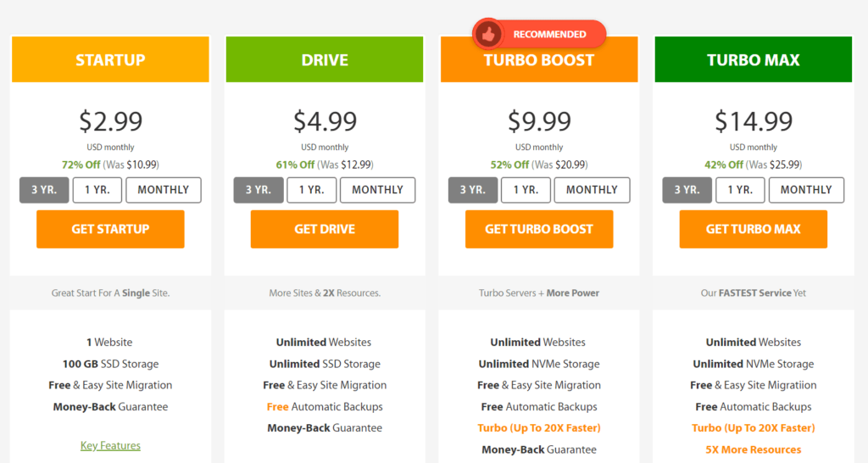Viewport: 868px width, 463px height.
Task: Select 1 YR. term for Drive plan
Action: [312, 190]
